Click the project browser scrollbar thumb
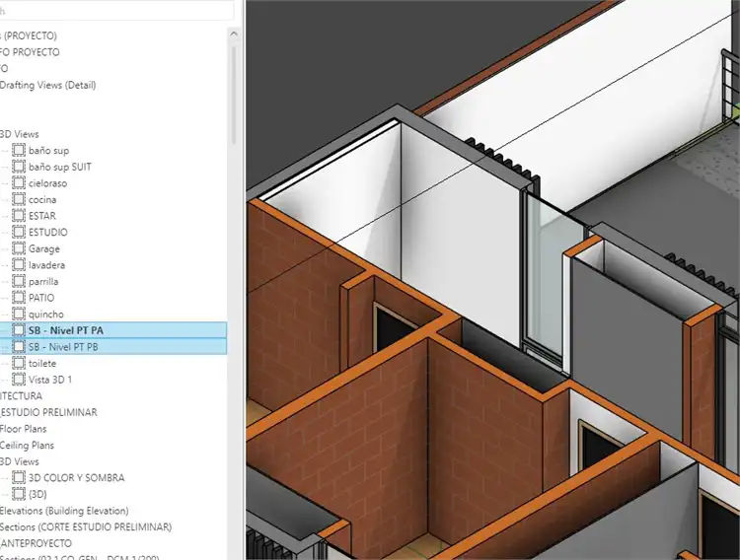The height and width of the screenshot is (560, 740). (x=234, y=95)
